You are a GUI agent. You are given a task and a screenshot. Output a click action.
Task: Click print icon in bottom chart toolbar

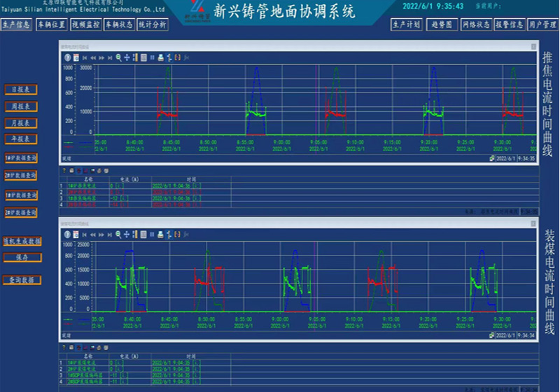tap(160, 235)
